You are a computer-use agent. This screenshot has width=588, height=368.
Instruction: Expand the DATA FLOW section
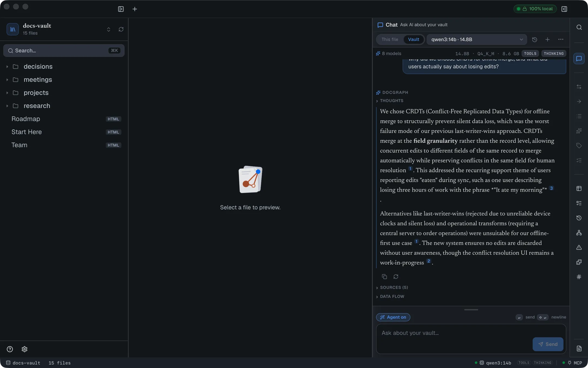[x=390, y=297]
